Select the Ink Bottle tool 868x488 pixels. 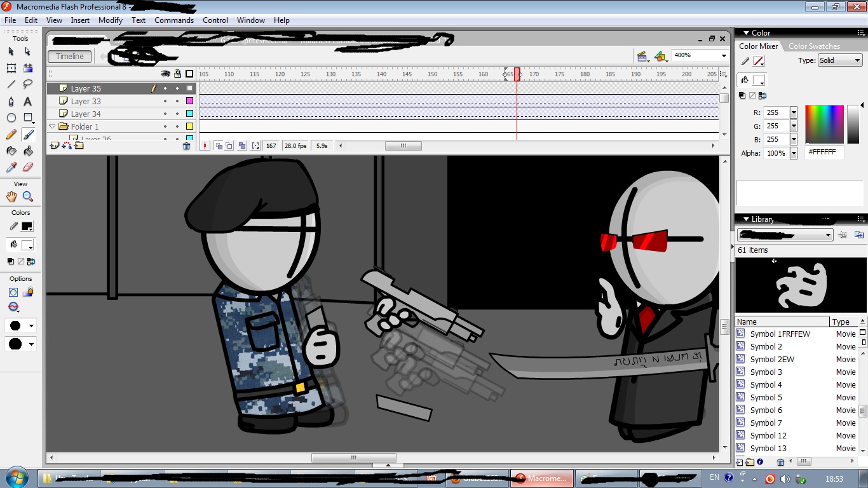[x=11, y=151]
